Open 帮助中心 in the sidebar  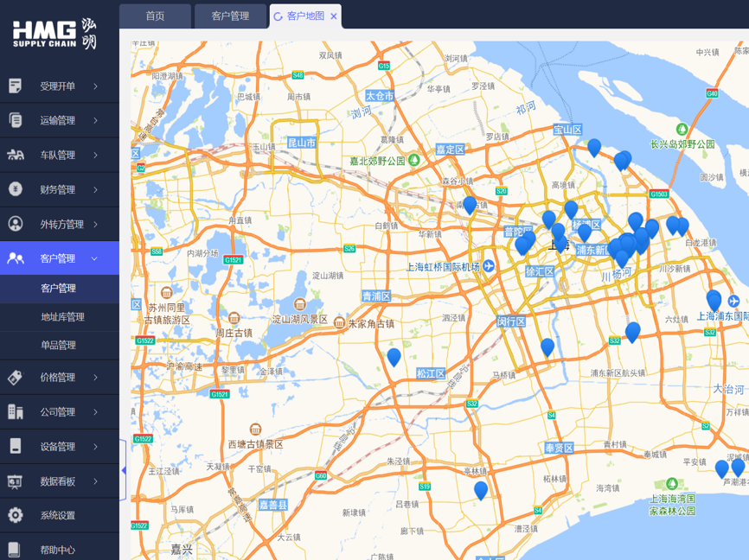point(59,550)
